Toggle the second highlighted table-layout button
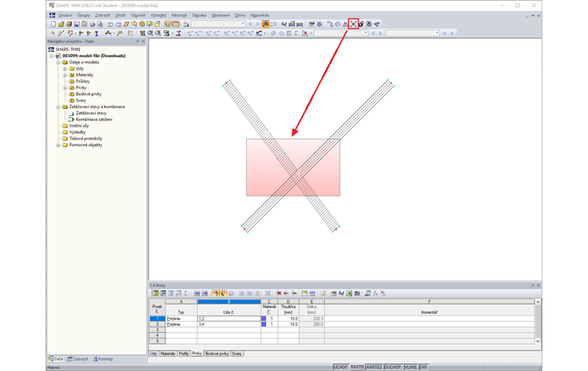Image resolution: width=588 pixels, height=371 pixels. [x=176, y=24]
